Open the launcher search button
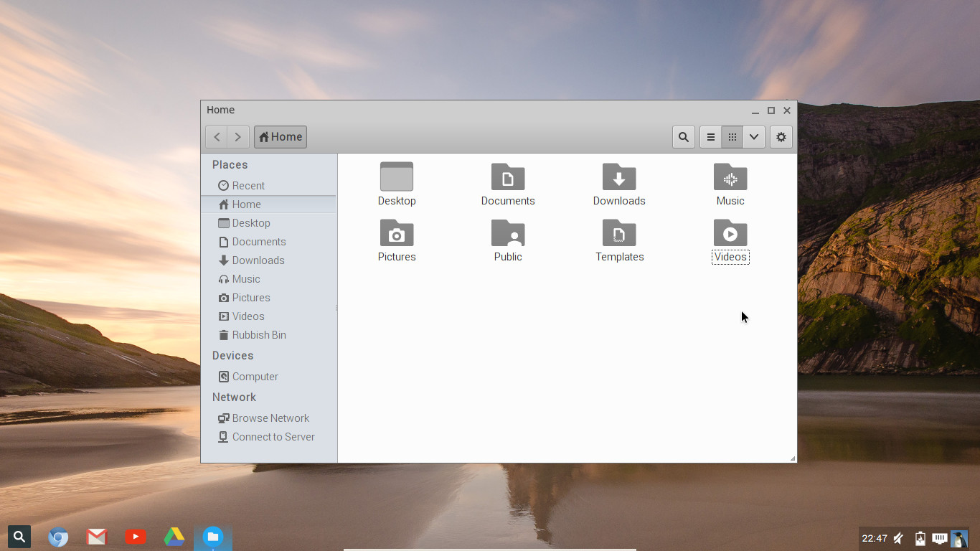This screenshot has width=980, height=551. (19, 536)
